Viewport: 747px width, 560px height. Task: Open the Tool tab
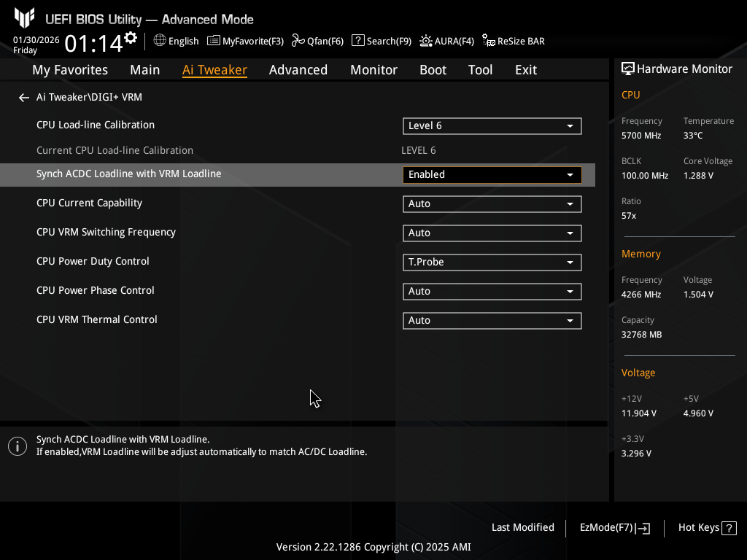tap(480, 70)
